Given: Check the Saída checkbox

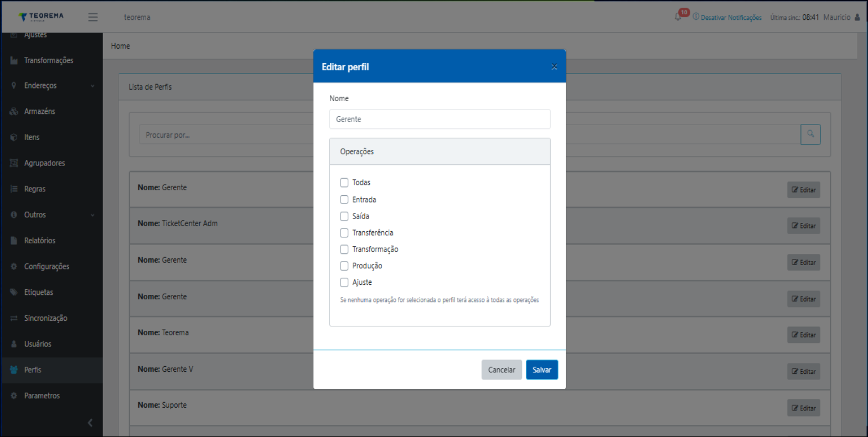Looking at the screenshot, I should click(x=344, y=216).
